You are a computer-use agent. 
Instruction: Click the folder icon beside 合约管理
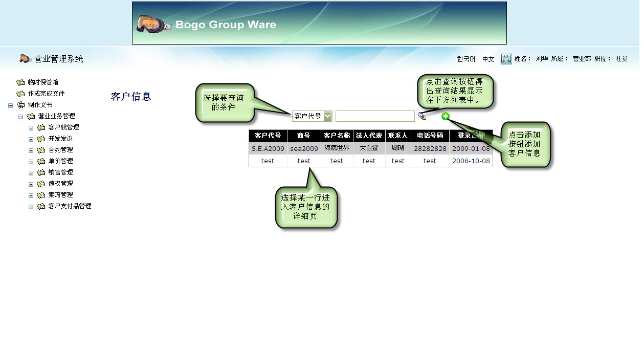coord(41,150)
